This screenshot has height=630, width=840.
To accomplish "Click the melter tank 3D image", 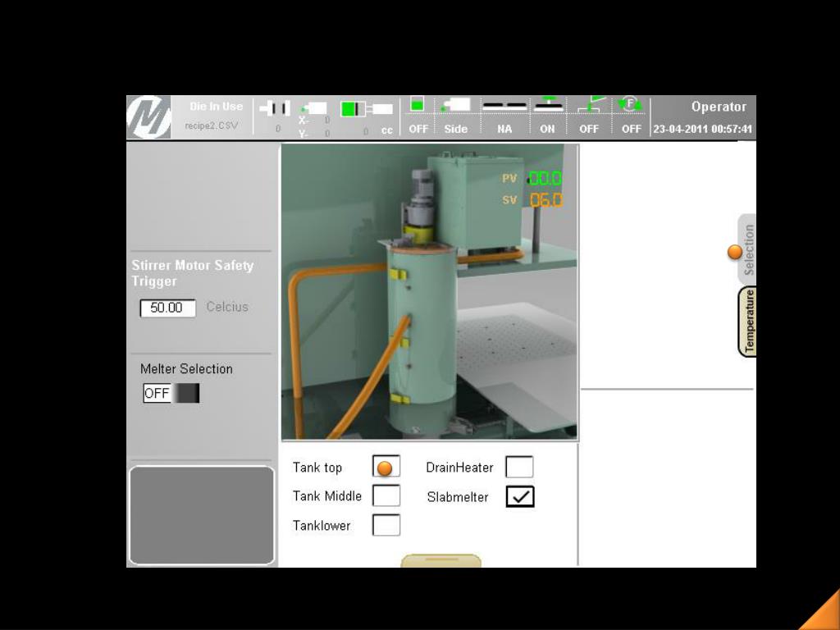I will [430, 292].
